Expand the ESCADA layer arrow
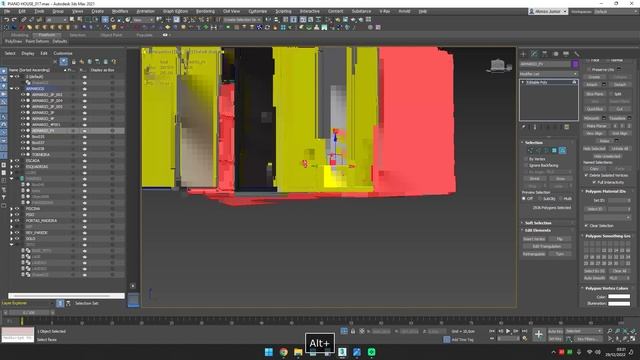Viewport: 640px width, 360px height. [11, 161]
